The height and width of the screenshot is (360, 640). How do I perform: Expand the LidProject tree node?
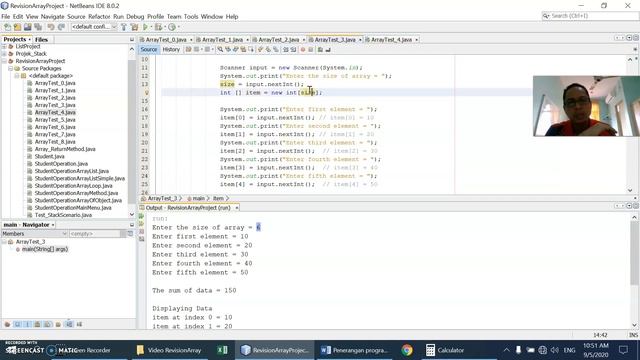(x=4, y=47)
